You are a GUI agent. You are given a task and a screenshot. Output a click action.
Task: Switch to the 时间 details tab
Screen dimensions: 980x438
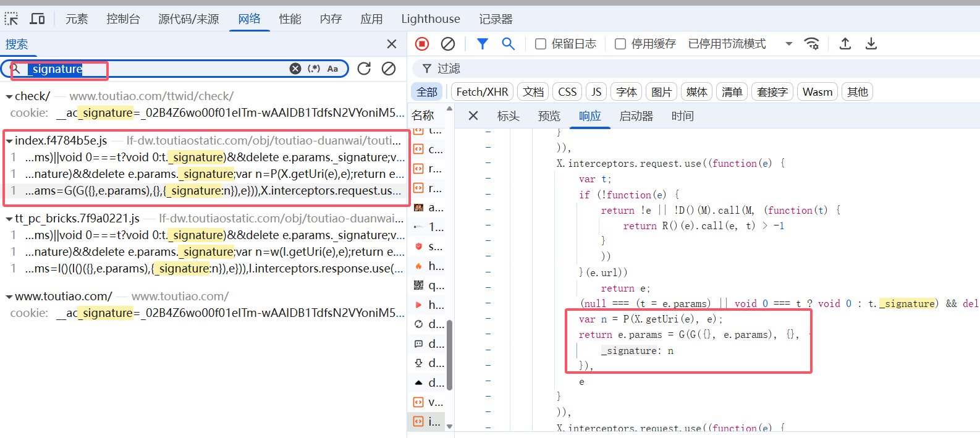click(683, 116)
